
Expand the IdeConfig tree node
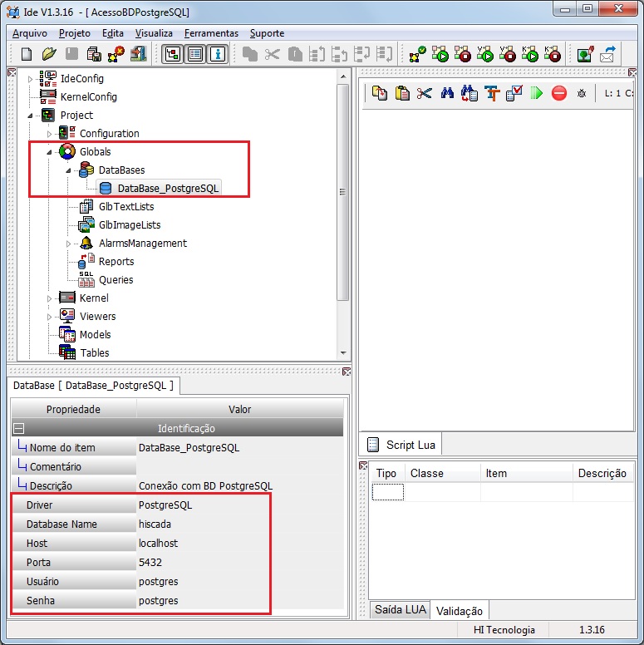pos(30,79)
